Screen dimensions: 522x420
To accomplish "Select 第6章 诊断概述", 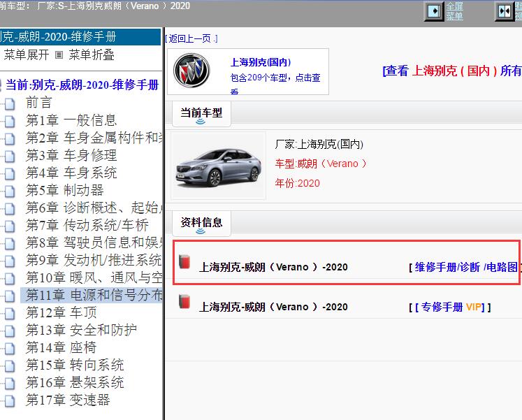I will [94, 208].
